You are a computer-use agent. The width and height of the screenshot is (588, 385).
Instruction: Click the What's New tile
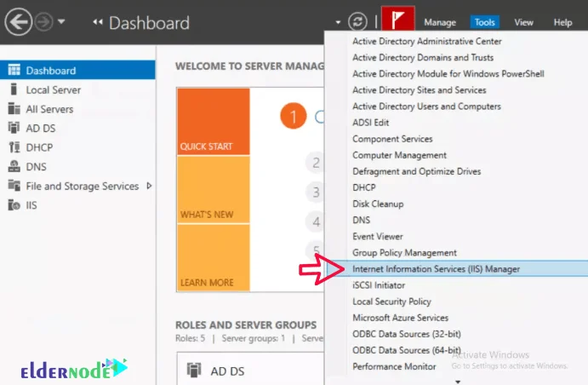(213, 189)
